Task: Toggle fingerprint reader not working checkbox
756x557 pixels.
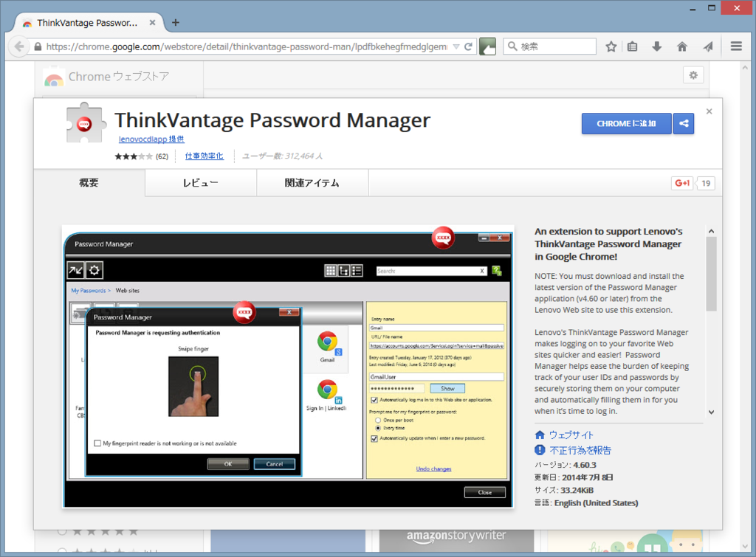Action: (x=98, y=443)
